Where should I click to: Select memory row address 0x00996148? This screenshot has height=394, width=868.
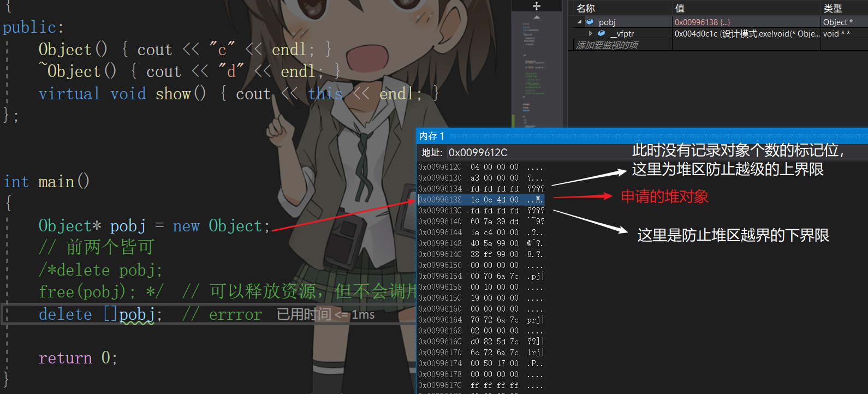(440, 243)
